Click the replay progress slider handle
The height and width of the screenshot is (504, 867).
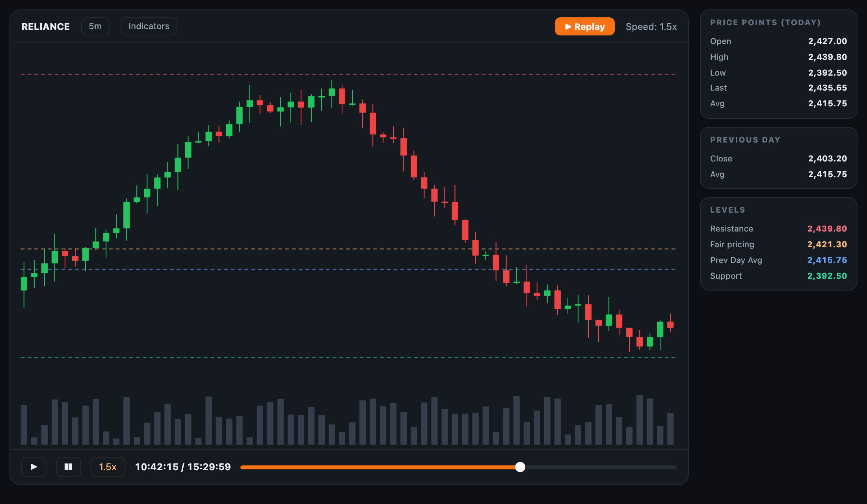(520, 467)
